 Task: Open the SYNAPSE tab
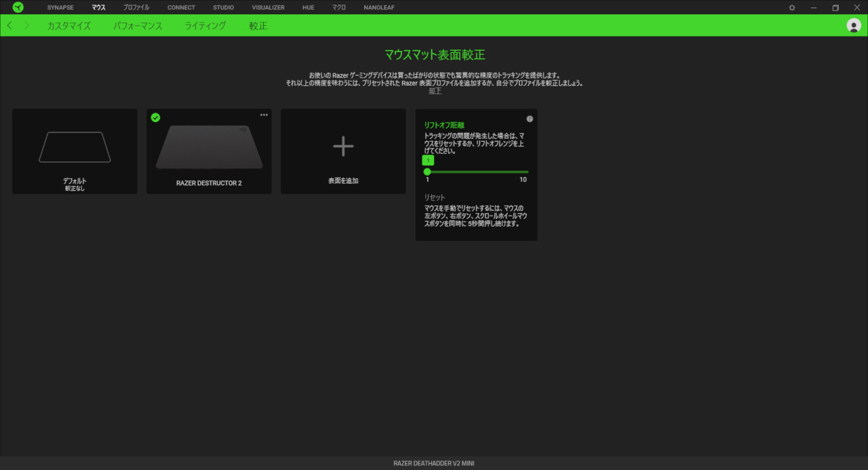point(60,7)
